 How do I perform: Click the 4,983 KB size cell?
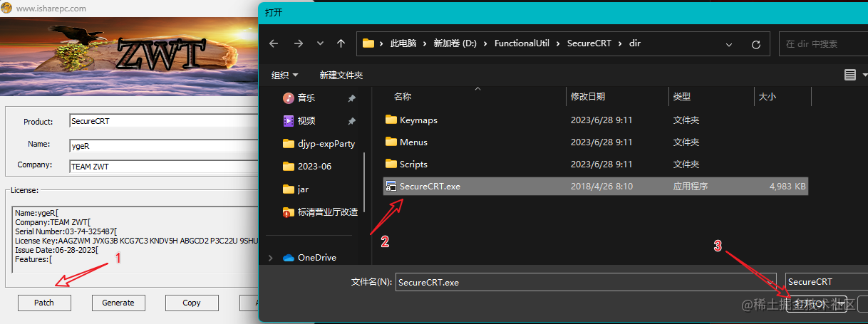coord(787,187)
